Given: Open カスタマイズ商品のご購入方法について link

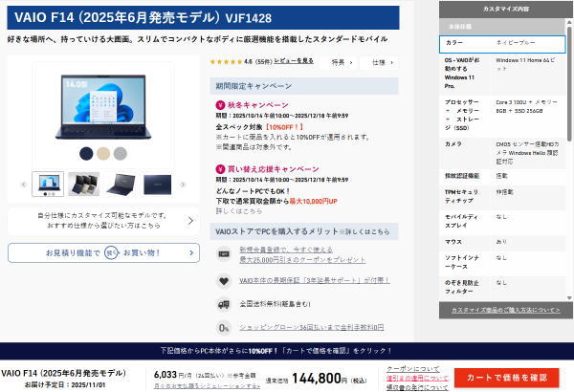Looking at the screenshot, I should tap(505, 310).
